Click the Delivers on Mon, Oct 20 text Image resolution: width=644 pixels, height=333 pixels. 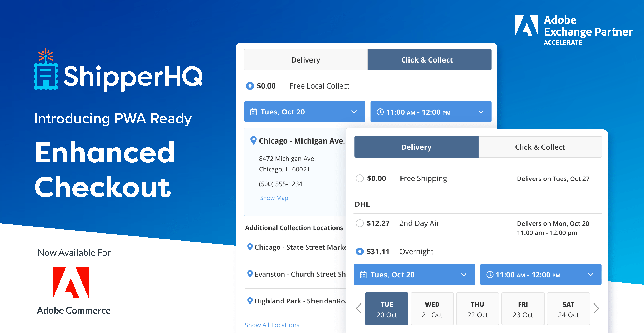click(553, 223)
